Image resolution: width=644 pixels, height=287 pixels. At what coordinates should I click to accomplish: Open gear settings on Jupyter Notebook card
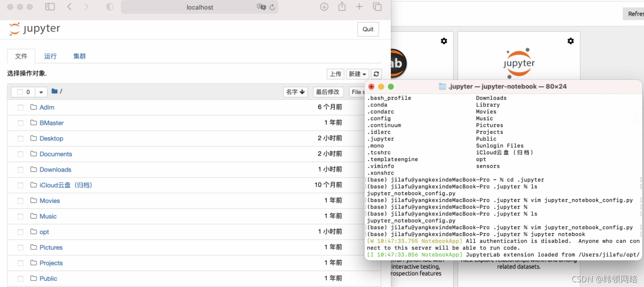pyautogui.click(x=571, y=41)
